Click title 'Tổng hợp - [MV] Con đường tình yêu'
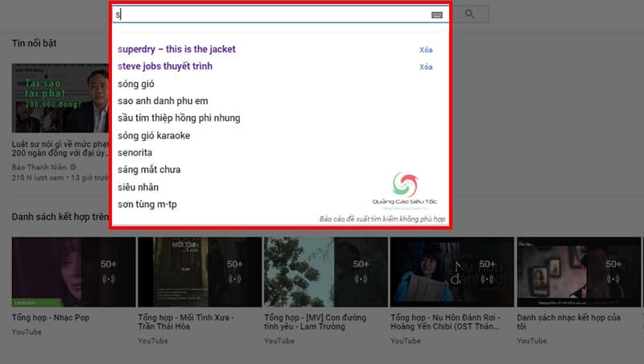644x364 pixels. coord(315,322)
